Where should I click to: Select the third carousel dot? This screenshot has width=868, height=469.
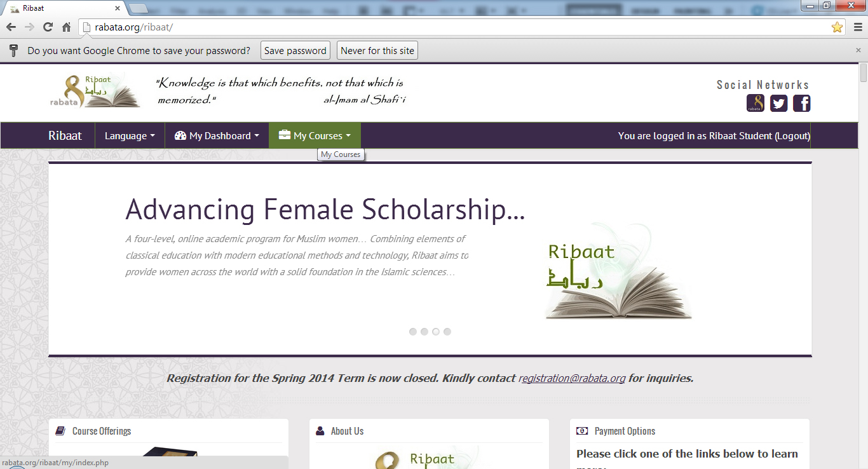[436, 332]
